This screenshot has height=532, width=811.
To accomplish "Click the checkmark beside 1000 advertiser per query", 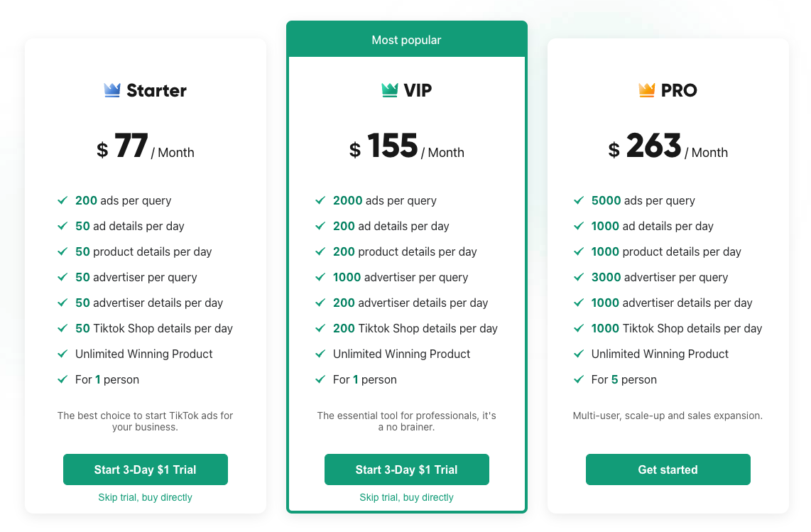I will tap(320, 277).
